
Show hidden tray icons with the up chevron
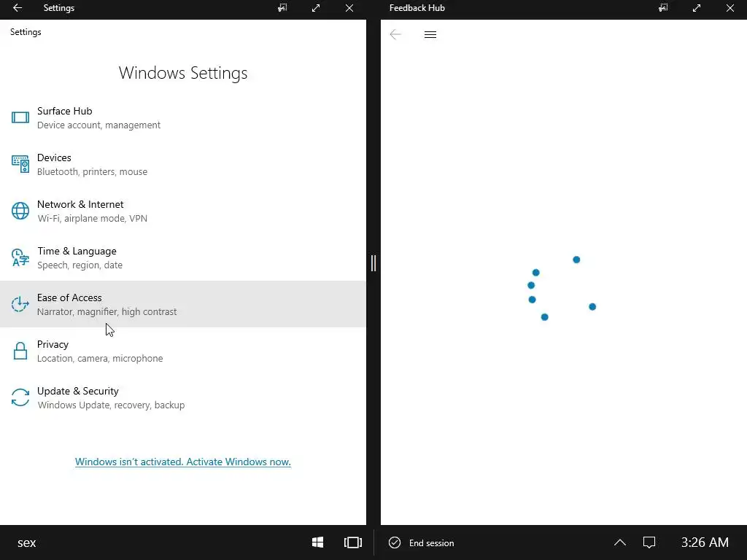coord(620,542)
